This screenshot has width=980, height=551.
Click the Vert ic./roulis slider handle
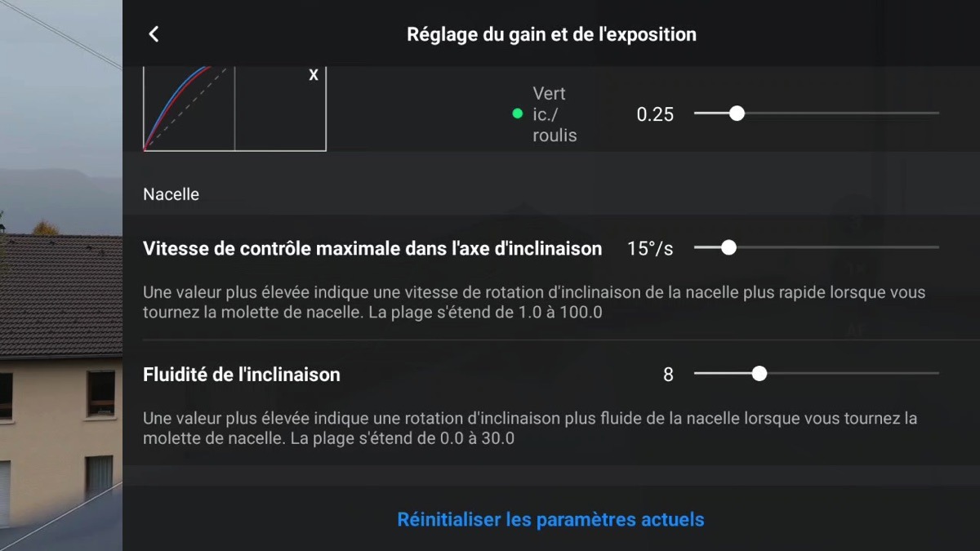(737, 113)
